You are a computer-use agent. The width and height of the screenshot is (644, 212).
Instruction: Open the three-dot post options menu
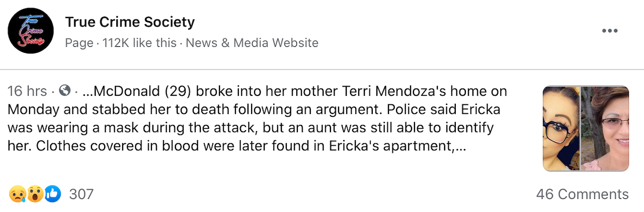coord(609,31)
